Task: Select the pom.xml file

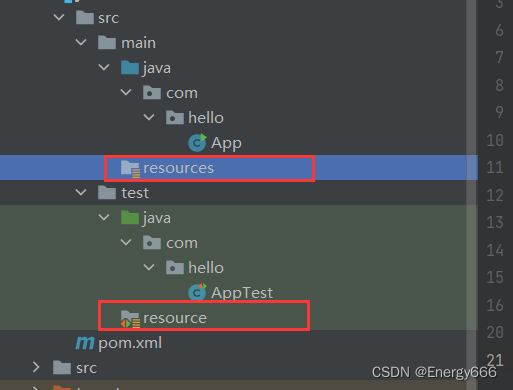Action: pos(130,343)
